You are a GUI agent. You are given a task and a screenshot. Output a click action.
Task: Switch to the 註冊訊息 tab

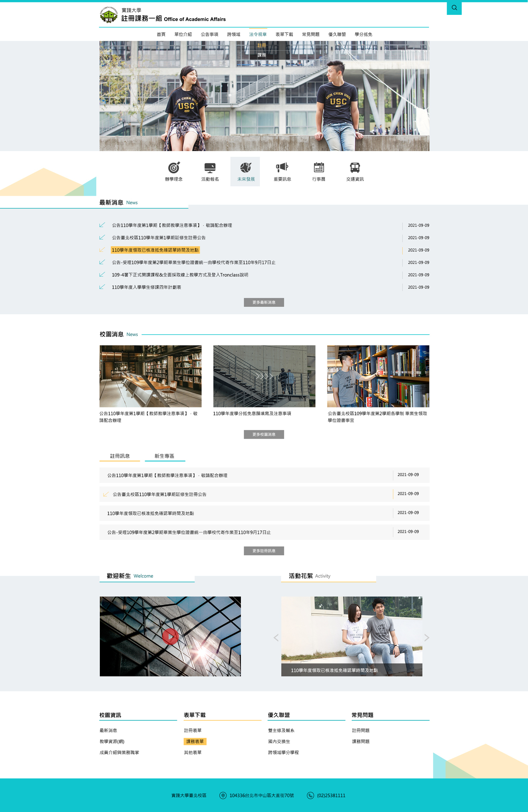pyautogui.click(x=120, y=456)
